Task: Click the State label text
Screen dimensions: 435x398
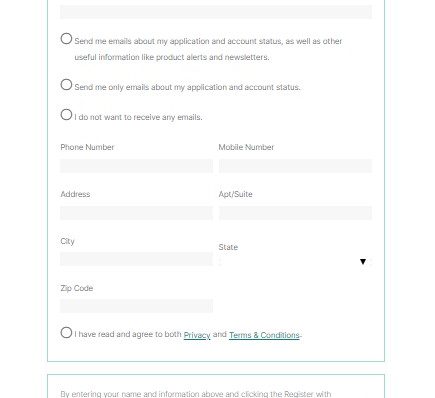Action: 228,247
